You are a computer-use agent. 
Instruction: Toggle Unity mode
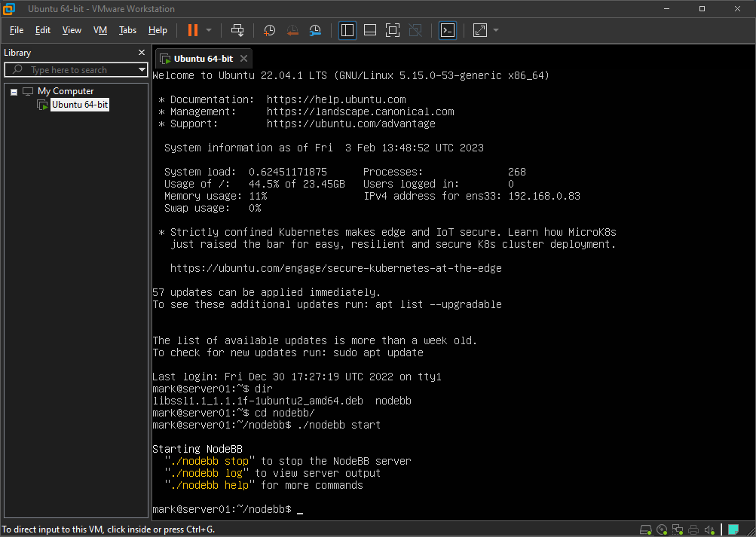(415, 30)
